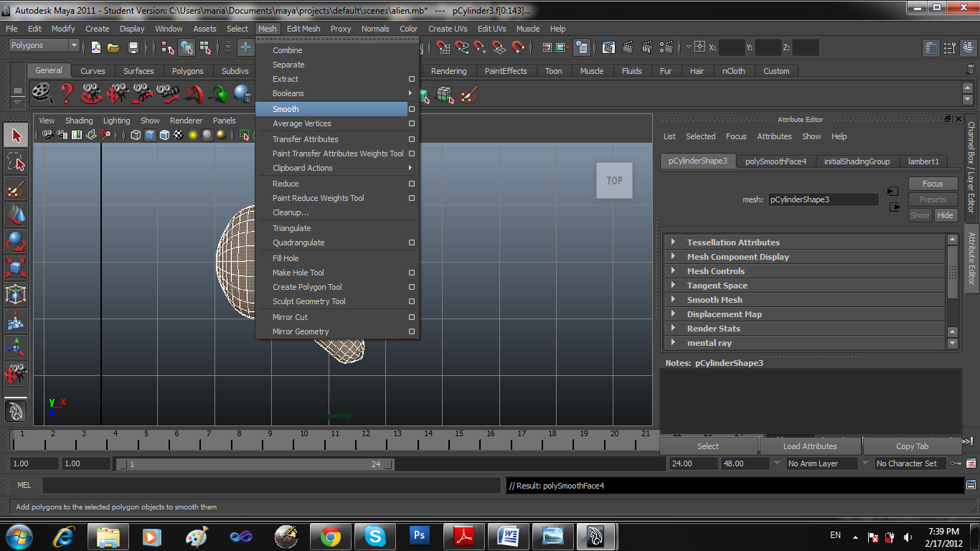Click the Select button below notes
980x551 pixels.
[x=708, y=446]
